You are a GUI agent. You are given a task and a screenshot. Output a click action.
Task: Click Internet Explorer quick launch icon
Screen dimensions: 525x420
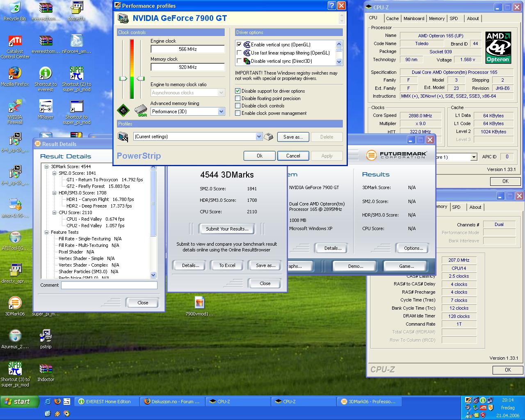click(48, 402)
